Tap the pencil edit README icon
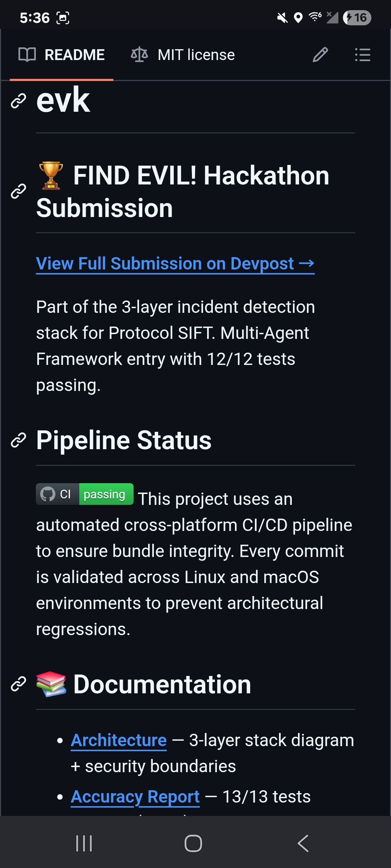391x868 pixels. (320, 55)
